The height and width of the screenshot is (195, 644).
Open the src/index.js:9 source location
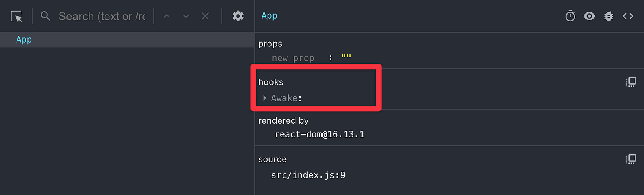[x=308, y=175]
